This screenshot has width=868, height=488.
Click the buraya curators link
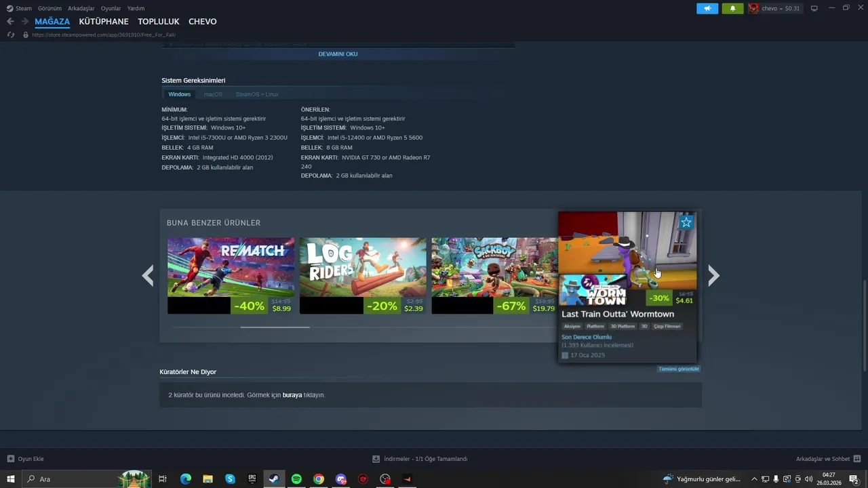pyautogui.click(x=292, y=395)
